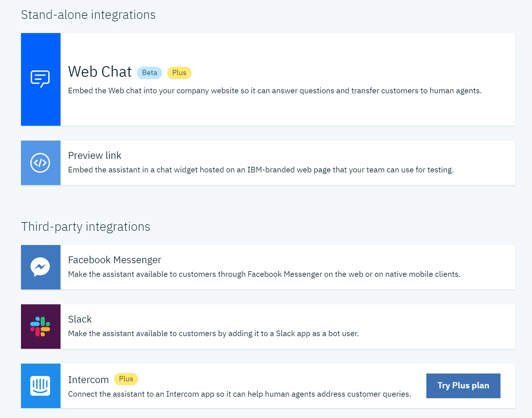
Task: Click the Beta tag next to Web Chat
Action: 150,73
